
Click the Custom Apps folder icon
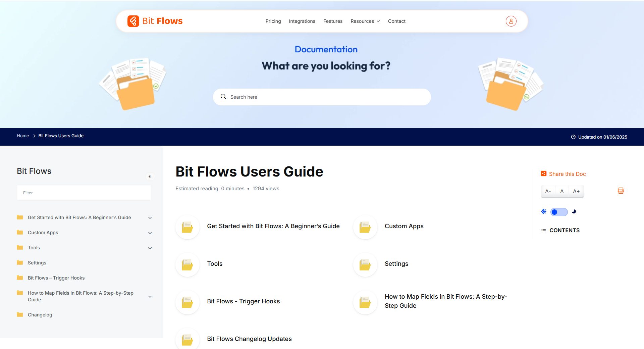click(x=365, y=227)
